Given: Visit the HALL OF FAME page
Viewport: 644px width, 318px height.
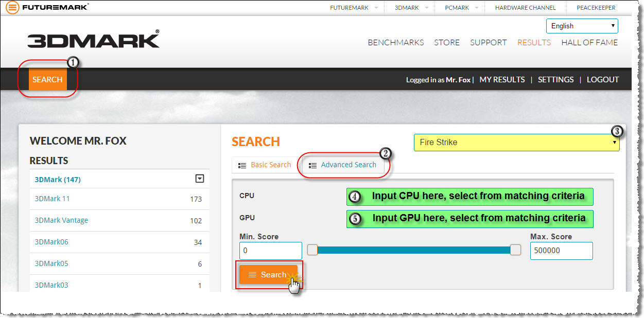Looking at the screenshot, I should point(589,43).
